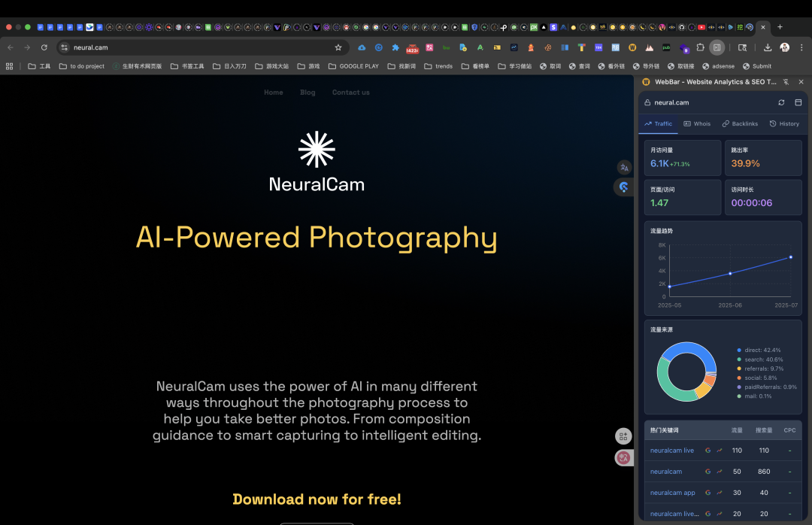Open the '日入万刀' bookmarks folder
The height and width of the screenshot is (525, 812).
coord(229,66)
